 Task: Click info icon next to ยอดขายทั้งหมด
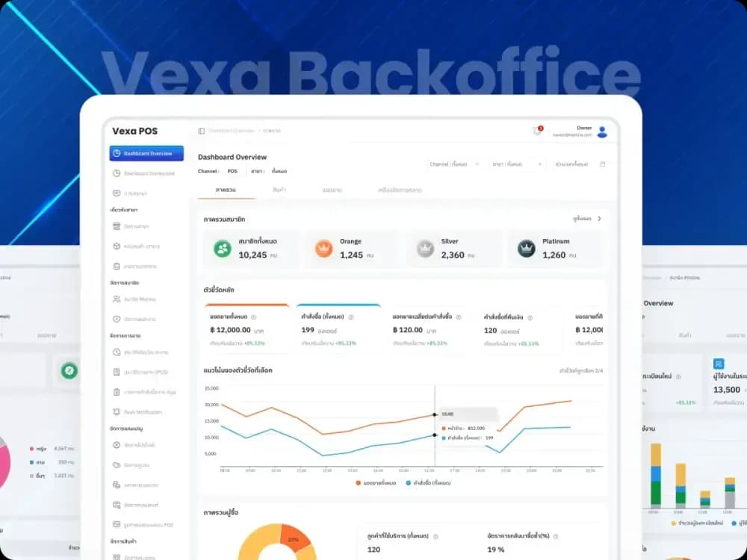(253, 317)
